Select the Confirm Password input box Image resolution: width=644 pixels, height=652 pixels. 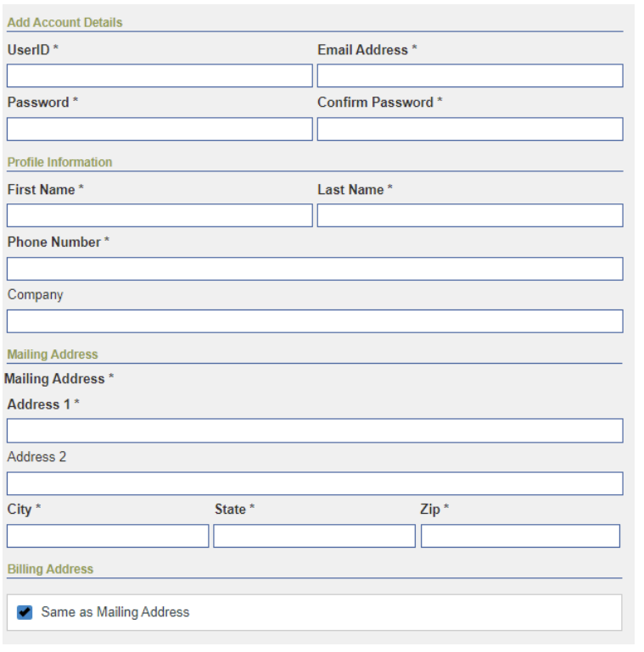470,129
